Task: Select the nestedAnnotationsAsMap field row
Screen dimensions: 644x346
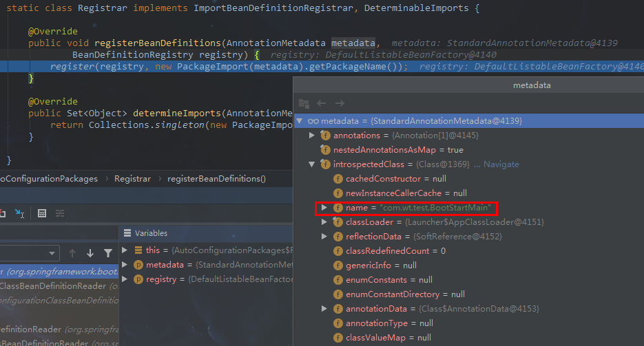Action: pyautogui.click(x=469, y=150)
